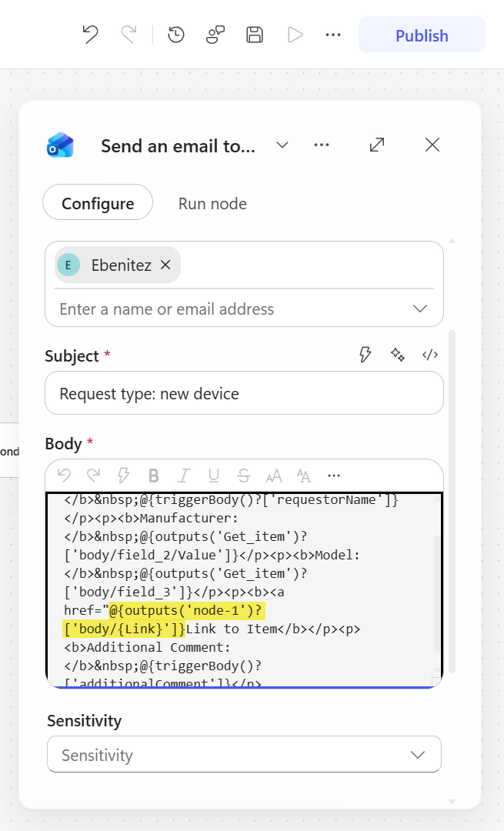Image resolution: width=504 pixels, height=831 pixels.
Task: Open AI sparkle assist for Subject
Action: [398, 355]
